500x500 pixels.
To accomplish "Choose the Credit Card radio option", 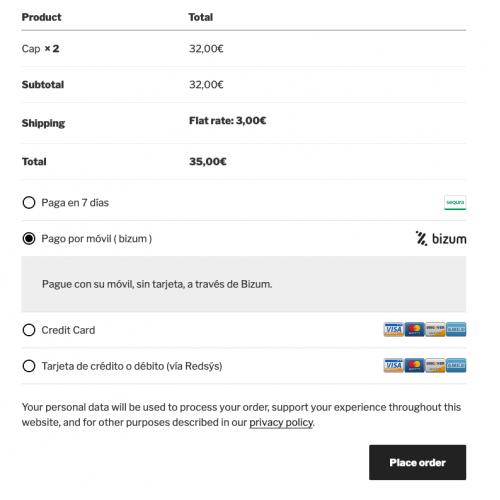I will (29, 330).
